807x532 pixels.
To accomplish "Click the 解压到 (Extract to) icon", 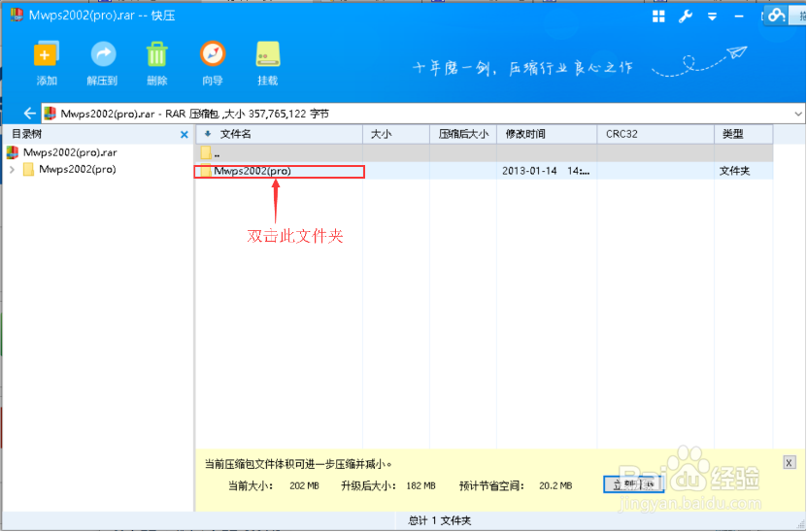I will point(102,63).
